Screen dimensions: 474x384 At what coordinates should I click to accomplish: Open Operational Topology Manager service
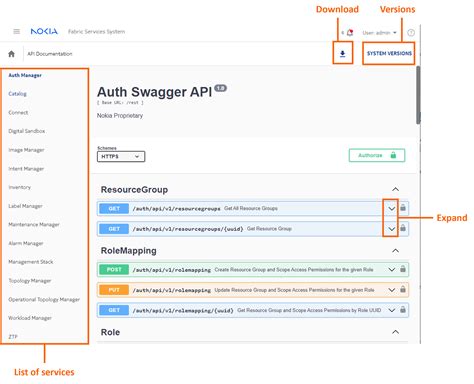[x=44, y=299]
